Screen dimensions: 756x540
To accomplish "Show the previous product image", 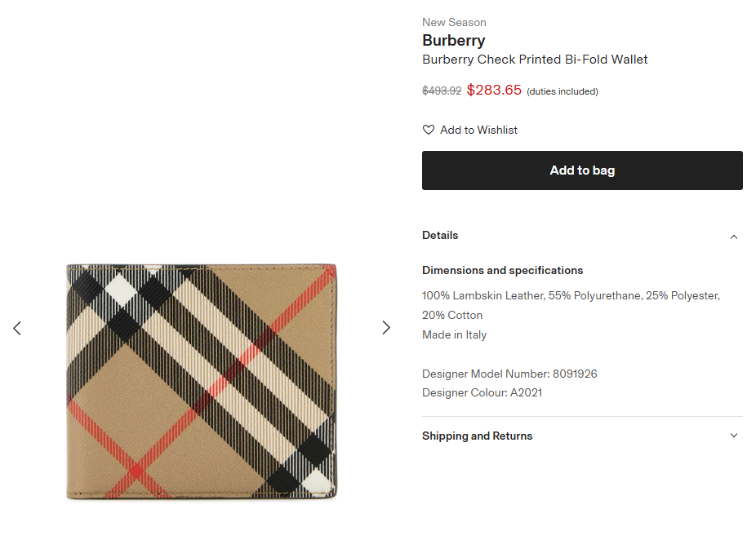I will [17, 328].
